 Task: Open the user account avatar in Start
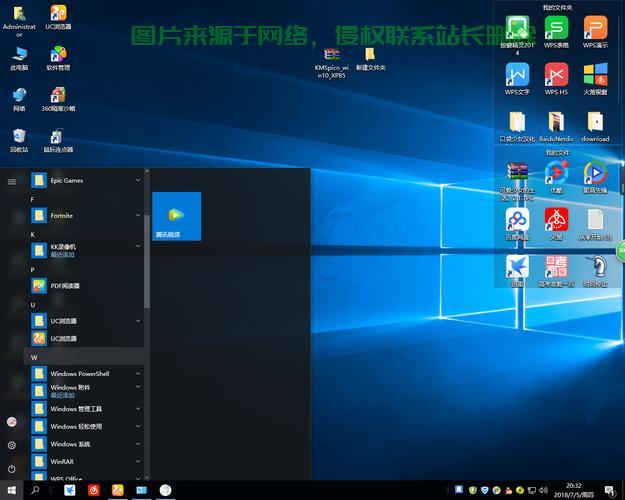pyautogui.click(x=12, y=422)
